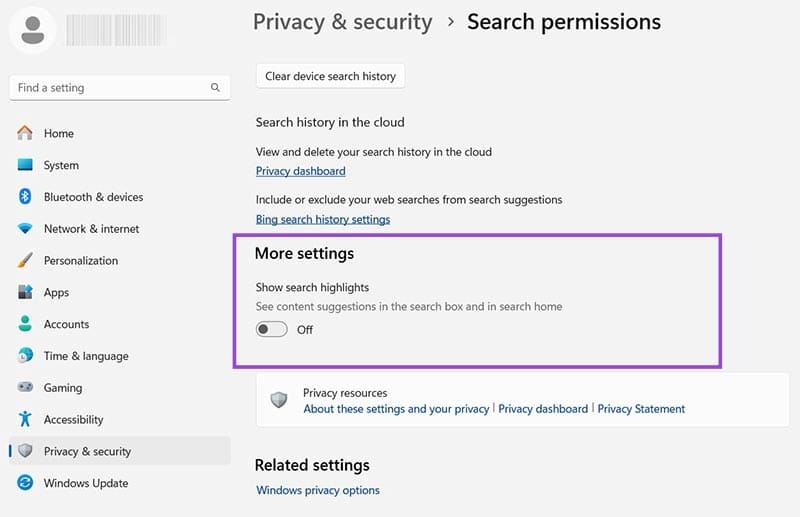The image size is (800, 517).
Task: Click the Privacy resources shield icon
Action: click(279, 400)
